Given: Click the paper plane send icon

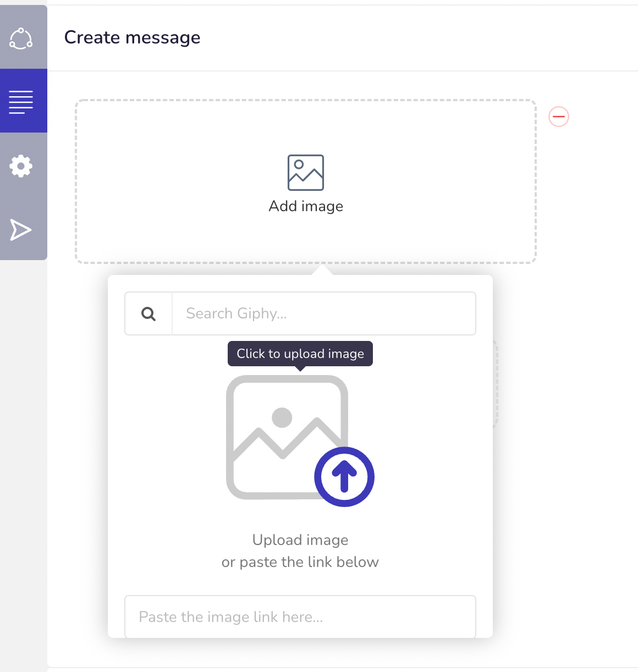Looking at the screenshot, I should point(21,229).
